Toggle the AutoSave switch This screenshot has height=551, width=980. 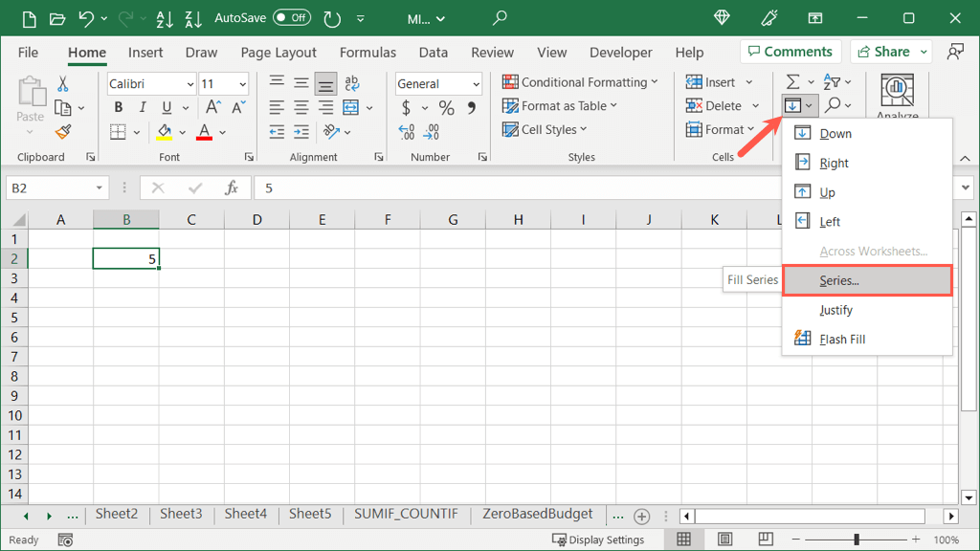coord(292,18)
